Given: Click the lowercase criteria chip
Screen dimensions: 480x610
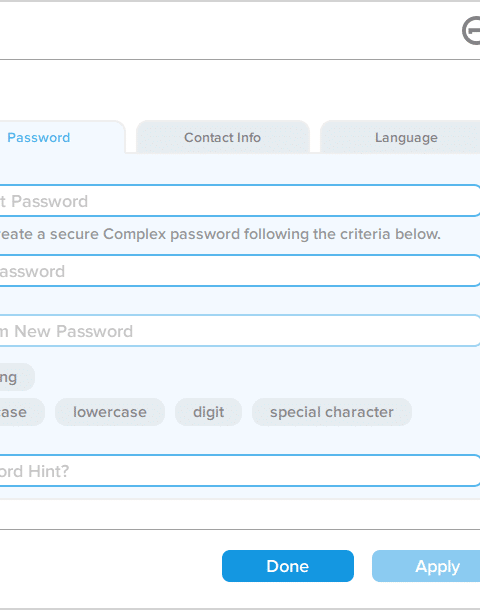Looking at the screenshot, I should (x=110, y=412).
